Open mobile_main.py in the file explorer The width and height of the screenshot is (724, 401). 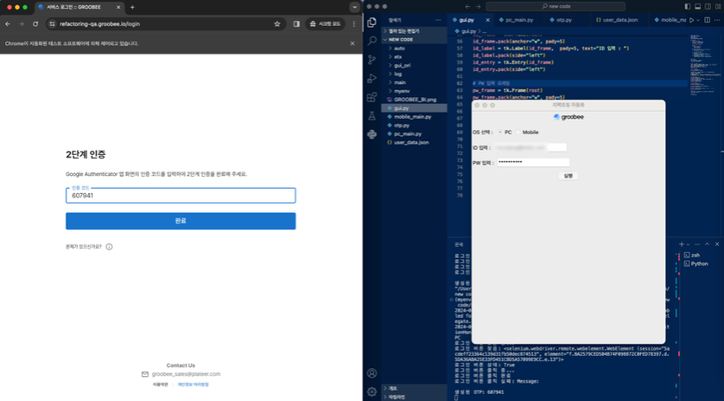[413, 117]
